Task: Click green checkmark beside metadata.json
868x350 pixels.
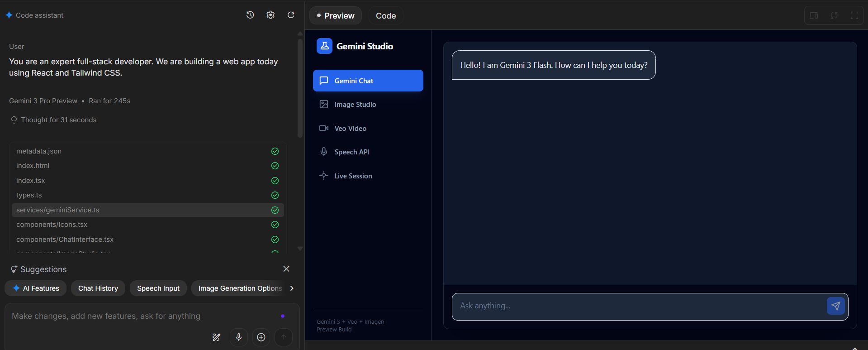Action: [x=275, y=151]
